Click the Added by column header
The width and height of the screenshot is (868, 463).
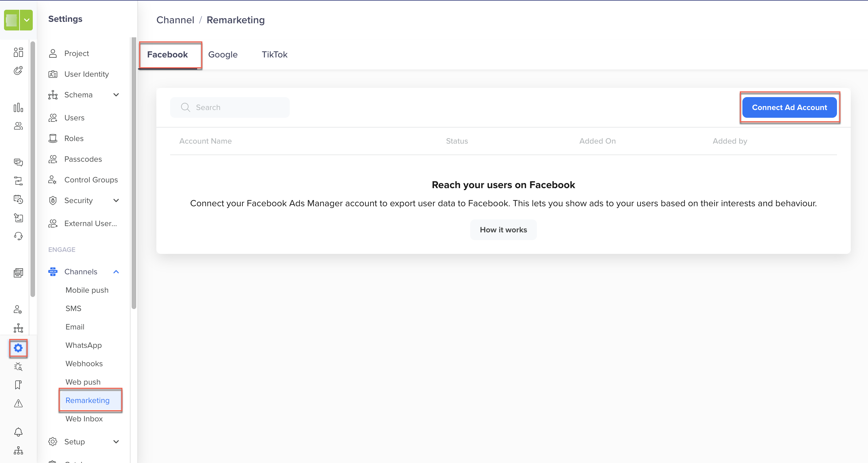tap(730, 141)
